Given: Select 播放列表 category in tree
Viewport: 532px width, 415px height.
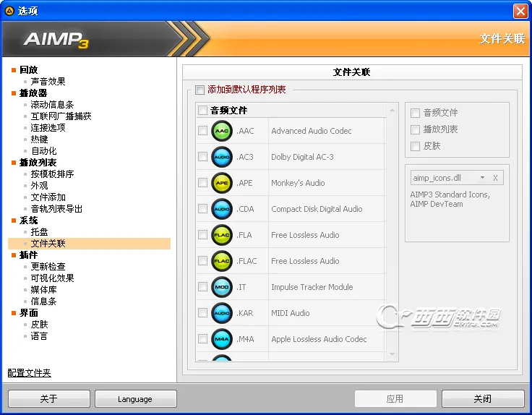Looking at the screenshot, I should point(38,163).
